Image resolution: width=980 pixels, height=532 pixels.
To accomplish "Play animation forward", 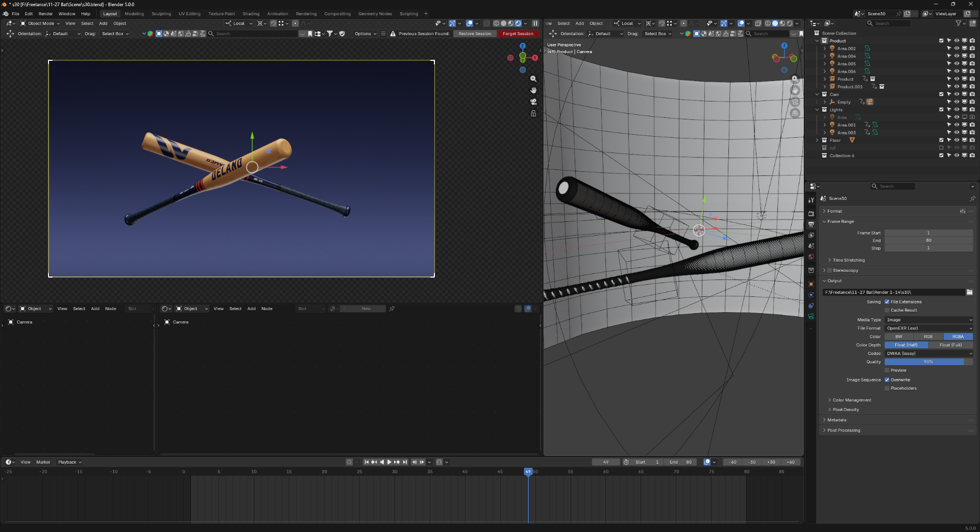I will pos(389,462).
